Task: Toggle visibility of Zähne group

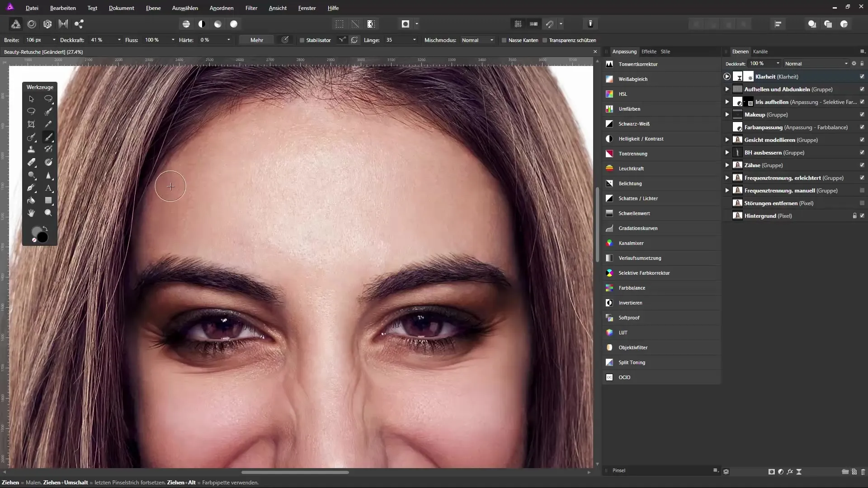Action: click(862, 165)
